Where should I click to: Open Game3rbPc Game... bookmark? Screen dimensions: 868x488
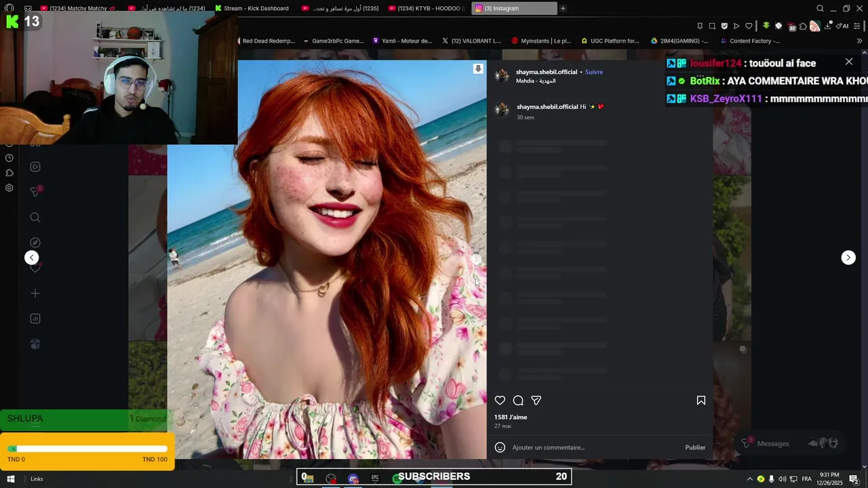[x=333, y=41]
